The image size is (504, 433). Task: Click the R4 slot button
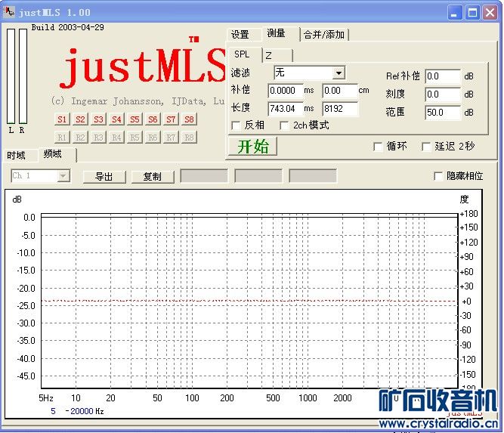pos(116,138)
